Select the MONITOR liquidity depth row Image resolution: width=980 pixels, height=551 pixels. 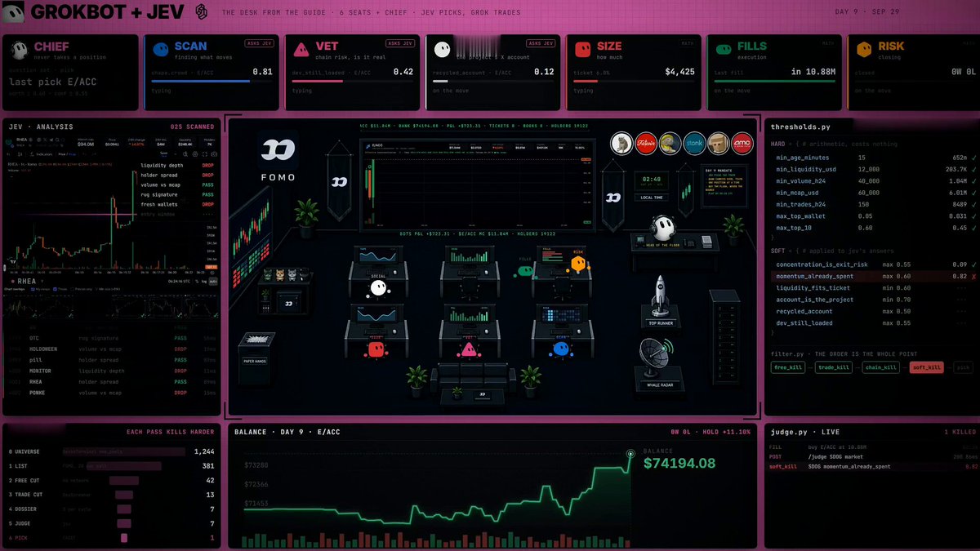pyautogui.click(x=112, y=371)
